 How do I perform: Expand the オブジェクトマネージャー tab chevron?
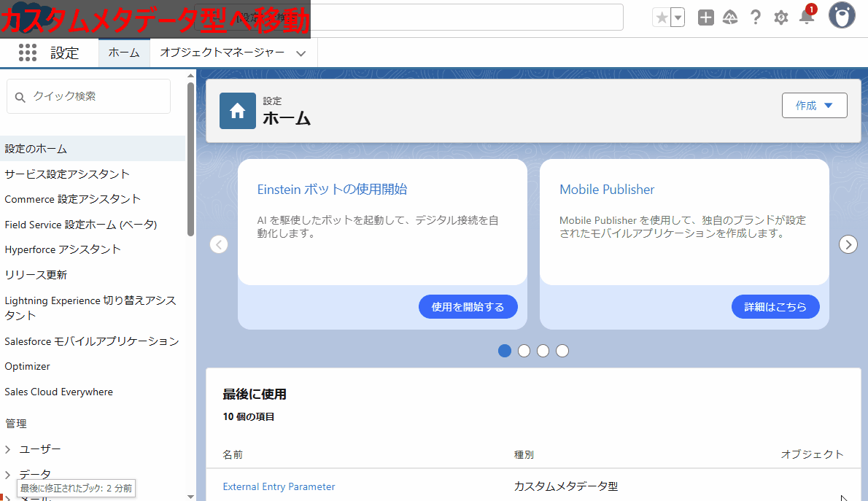pos(301,54)
